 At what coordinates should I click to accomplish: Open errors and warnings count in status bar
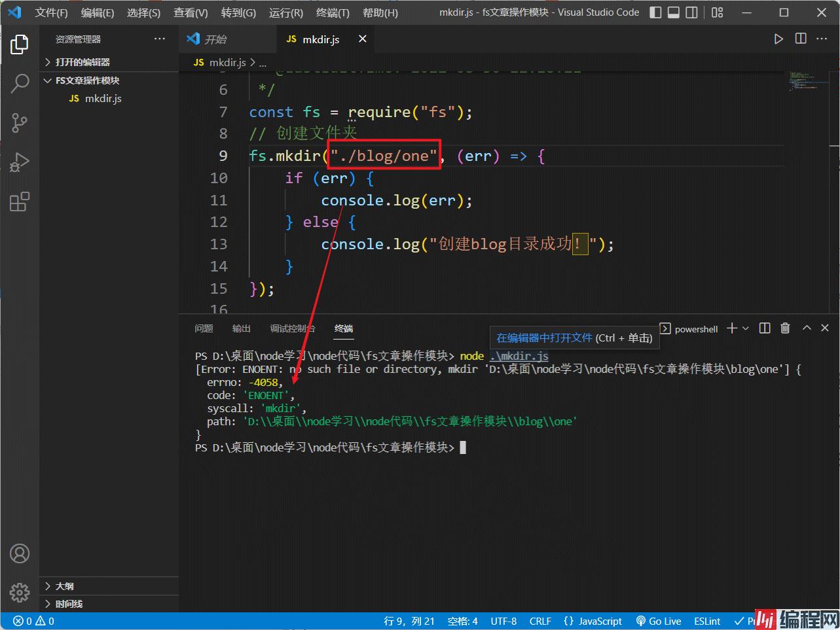tap(35, 621)
